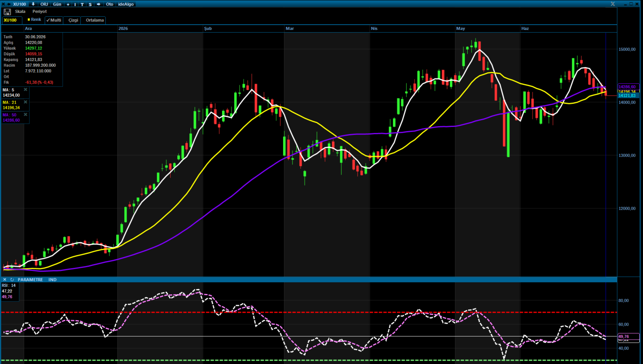
Task: Click PARAMETRE in indicator panel header
Action: click(x=30, y=280)
